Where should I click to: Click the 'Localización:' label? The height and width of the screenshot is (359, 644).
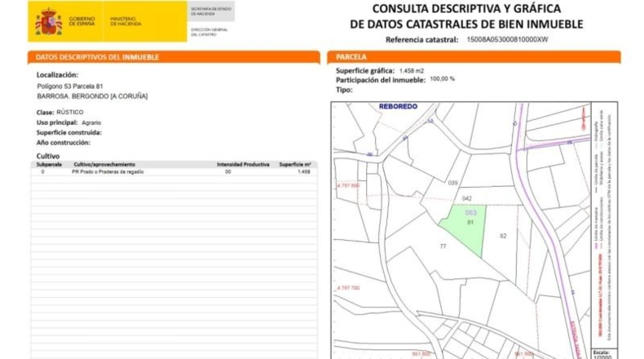click(57, 75)
